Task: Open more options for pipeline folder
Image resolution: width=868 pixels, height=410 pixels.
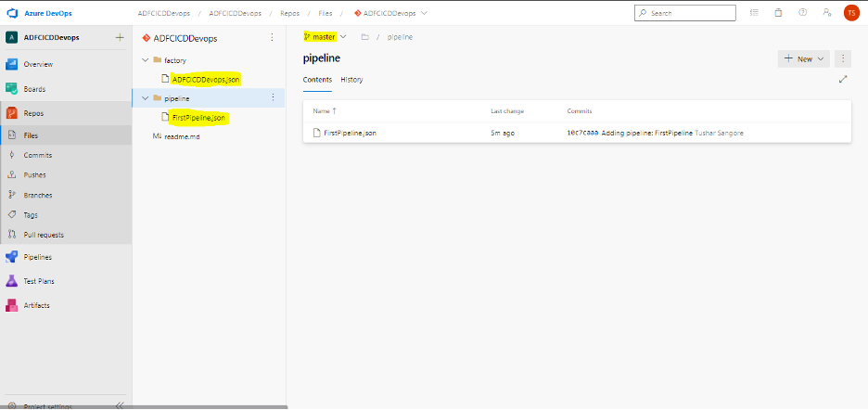Action: 273,97
